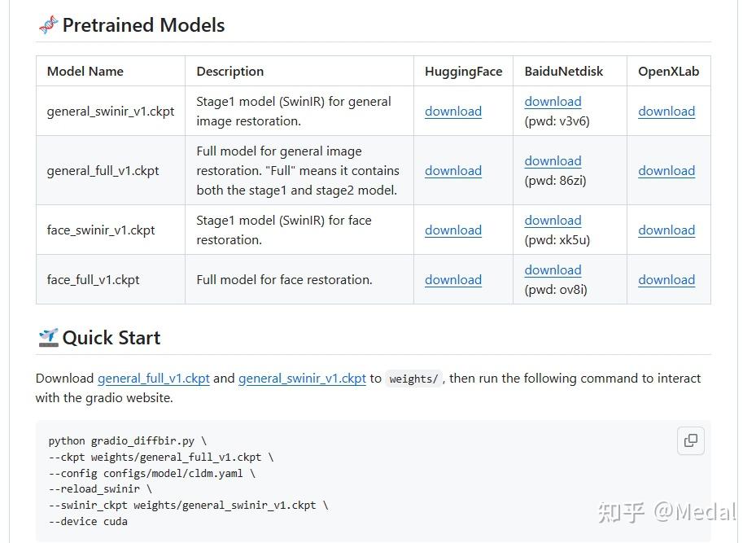The image size is (756, 543).
Task: Download face_full_v1.ckpt from OpenXLab
Action: tap(666, 280)
